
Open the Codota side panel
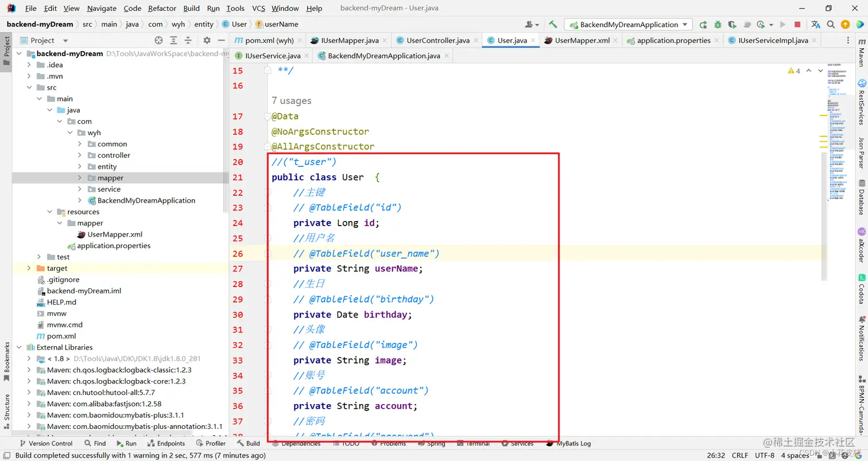pyautogui.click(x=861, y=289)
